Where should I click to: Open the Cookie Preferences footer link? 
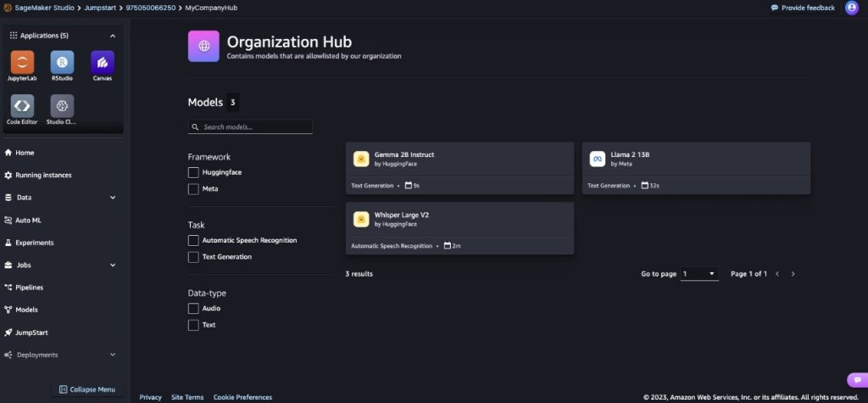coord(242,397)
